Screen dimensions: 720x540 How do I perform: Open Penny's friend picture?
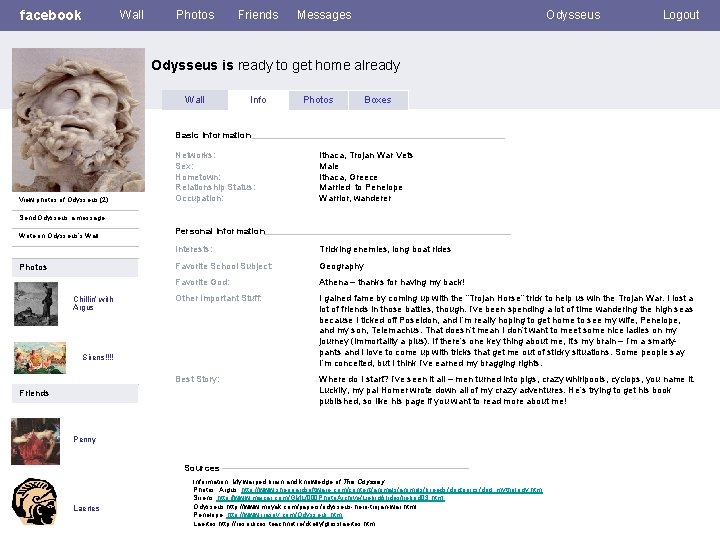click(x=35, y=441)
